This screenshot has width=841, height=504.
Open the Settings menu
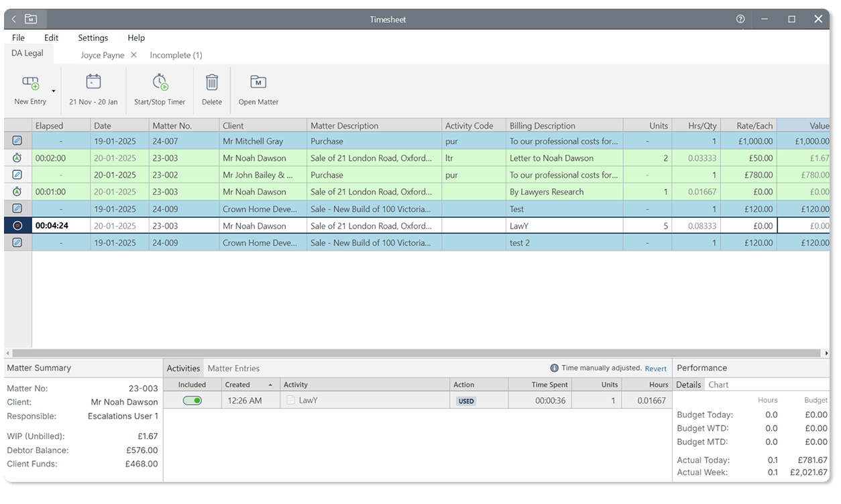(93, 38)
